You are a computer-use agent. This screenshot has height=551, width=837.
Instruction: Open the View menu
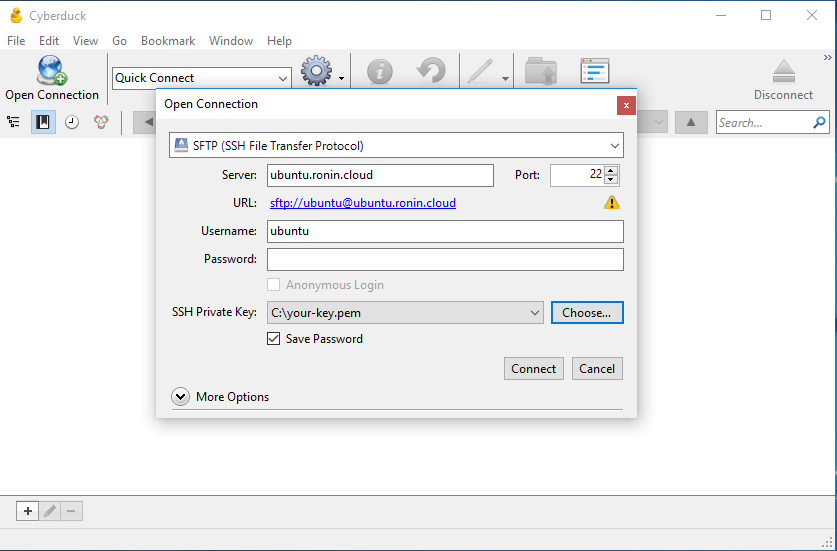[85, 41]
